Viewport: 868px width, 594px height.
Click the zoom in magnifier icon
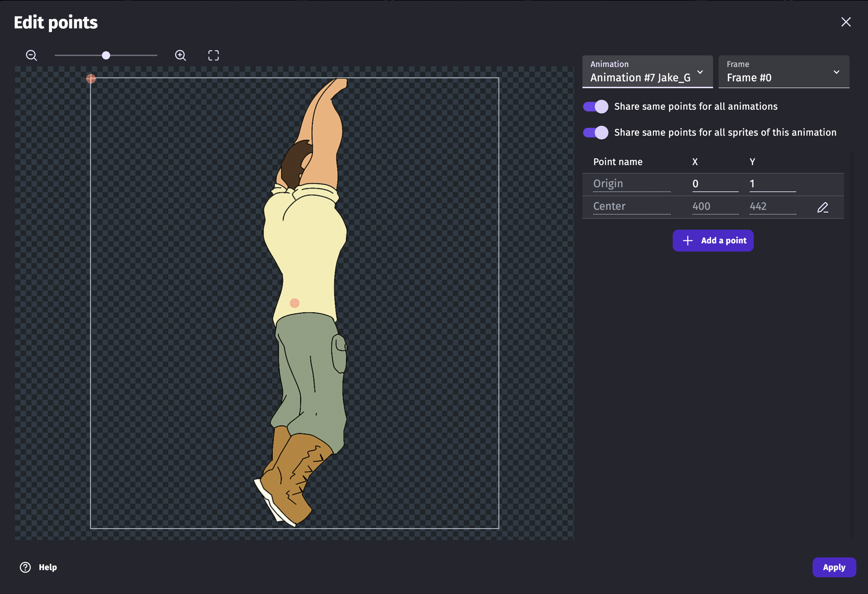click(180, 56)
